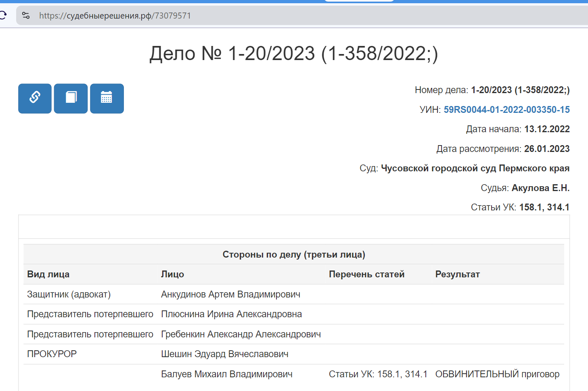Select the start date 13.12.2022
The height and width of the screenshot is (391, 588).
[x=547, y=129]
